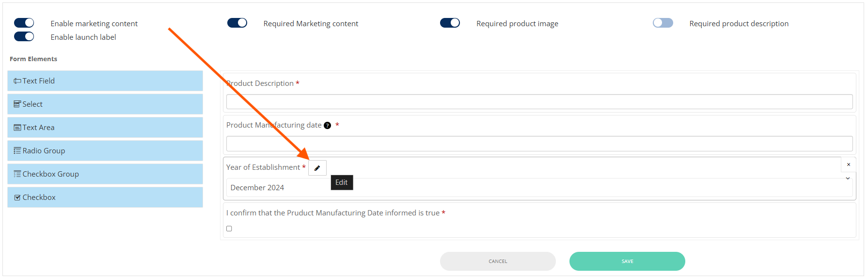Click the help icon next to Product Manufacturing date
This screenshot has width=868, height=279.
pos(327,125)
